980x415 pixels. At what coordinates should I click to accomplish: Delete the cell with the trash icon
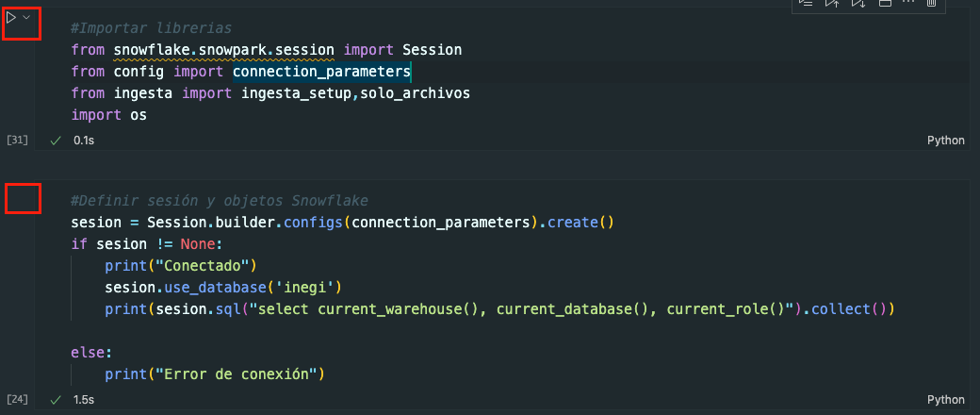[932, 4]
